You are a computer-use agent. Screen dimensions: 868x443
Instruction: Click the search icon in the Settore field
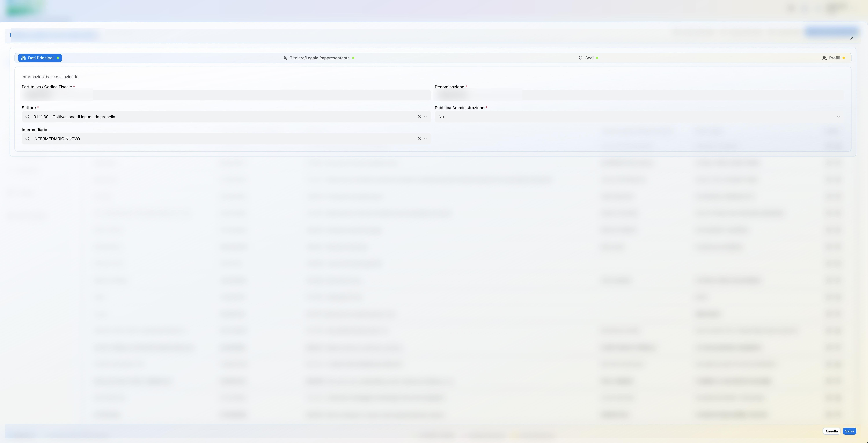tap(28, 117)
